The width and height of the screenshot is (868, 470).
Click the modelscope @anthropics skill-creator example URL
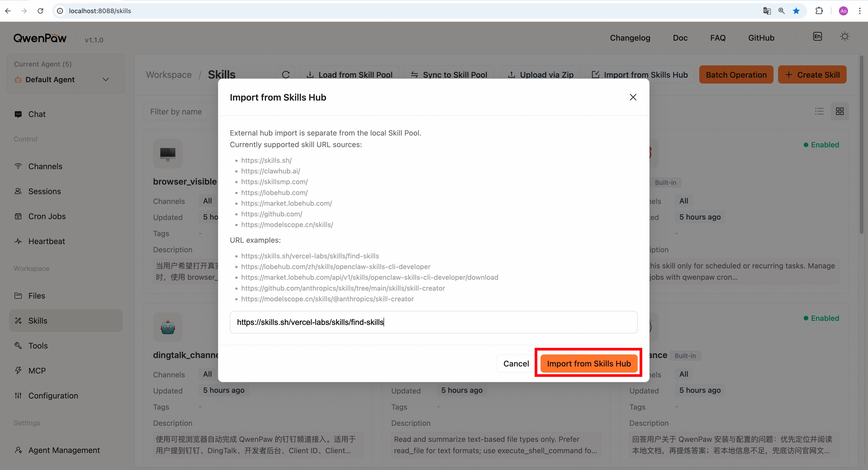pyautogui.click(x=327, y=299)
